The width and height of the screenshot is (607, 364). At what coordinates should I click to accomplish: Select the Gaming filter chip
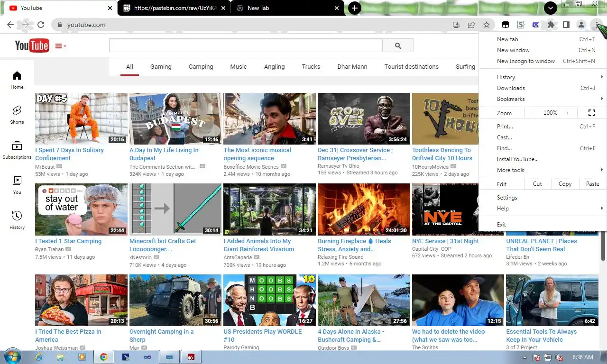click(161, 66)
